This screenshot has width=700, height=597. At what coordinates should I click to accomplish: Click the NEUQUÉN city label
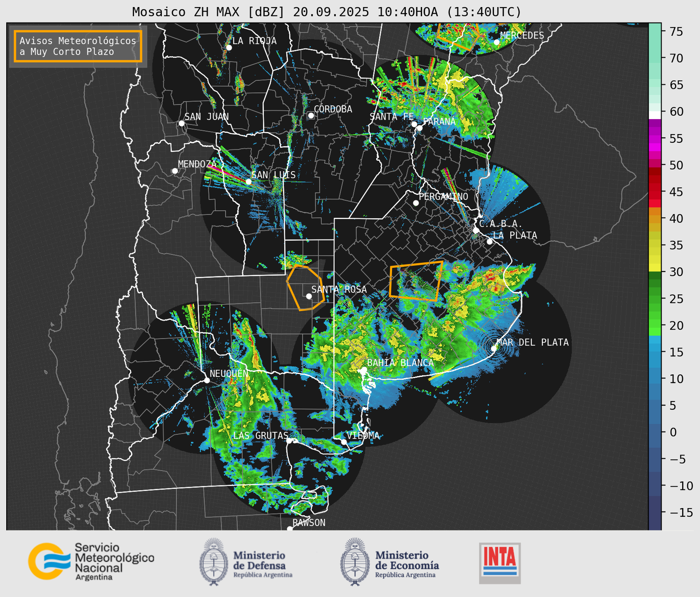pos(229,373)
